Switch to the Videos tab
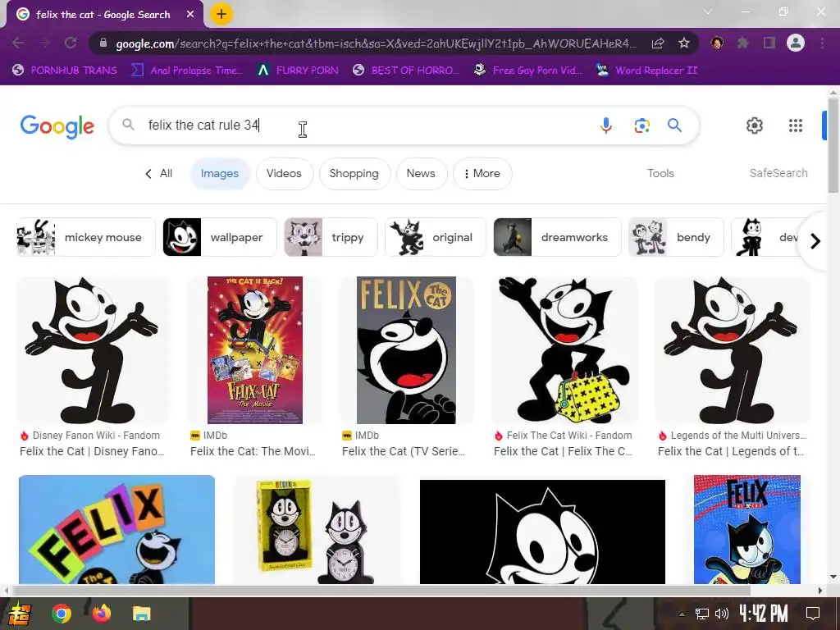This screenshot has width=840, height=630. (284, 174)
